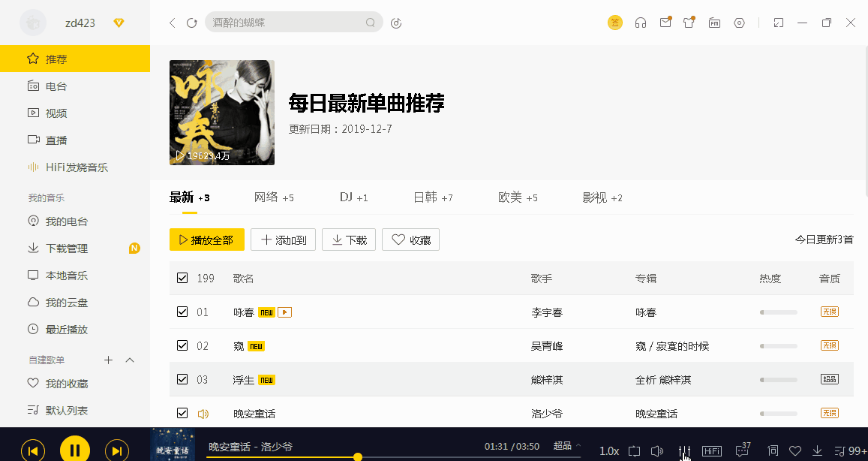Screen dimensions: 868x461
Task: Open 下载管理 in the sidebar
Action: (x=66, y=248)
